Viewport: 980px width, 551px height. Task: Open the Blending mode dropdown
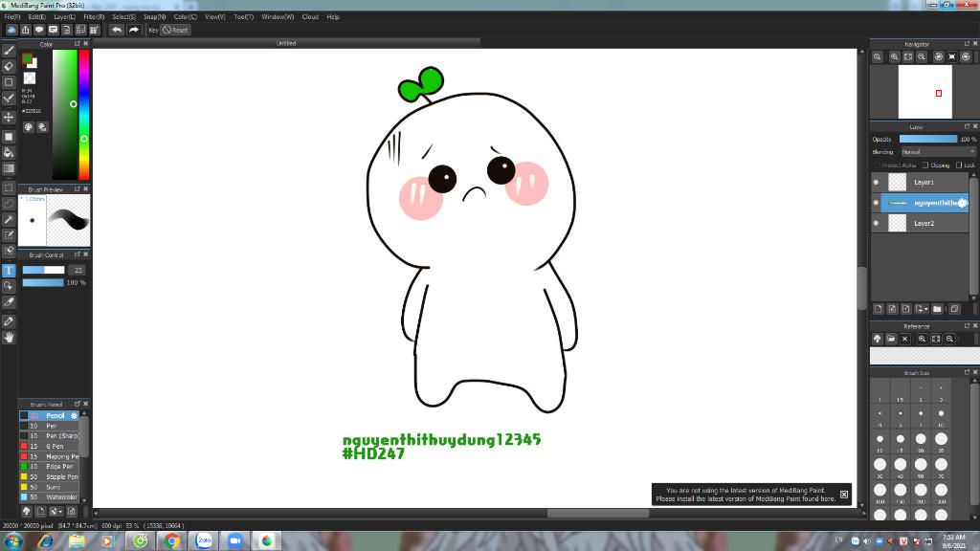938,152
